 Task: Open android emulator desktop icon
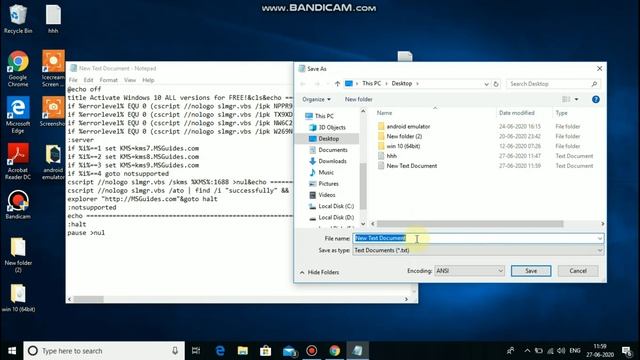pyautogui.click(x=53, y=162)
